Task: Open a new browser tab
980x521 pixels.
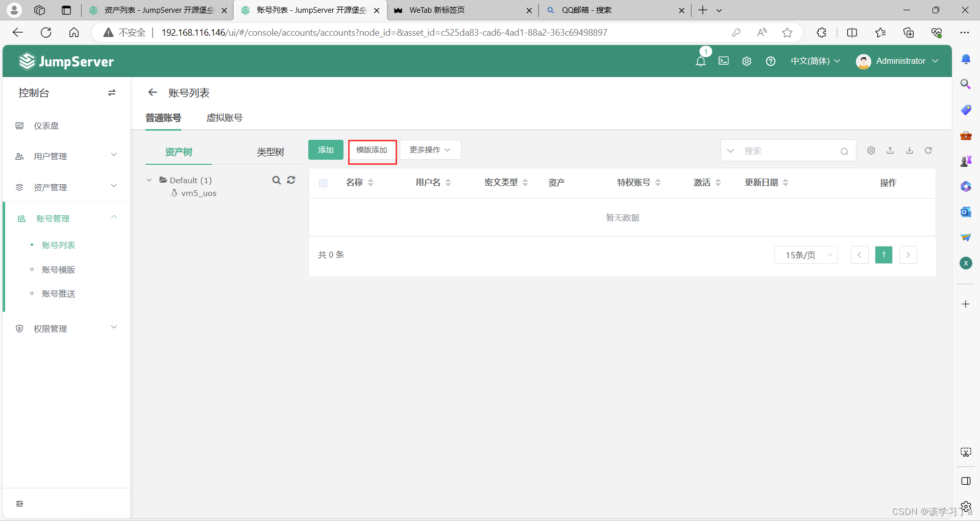Action: coord(703,10)
